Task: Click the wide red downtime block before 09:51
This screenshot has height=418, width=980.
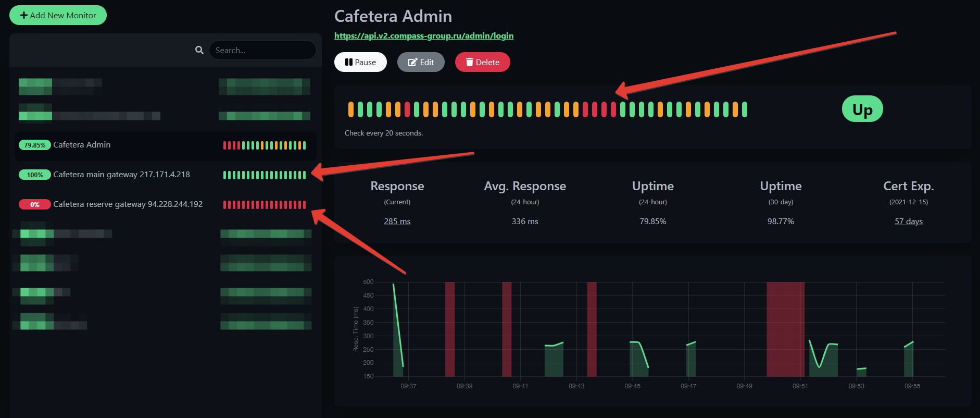Action: [x=785, y=328]
